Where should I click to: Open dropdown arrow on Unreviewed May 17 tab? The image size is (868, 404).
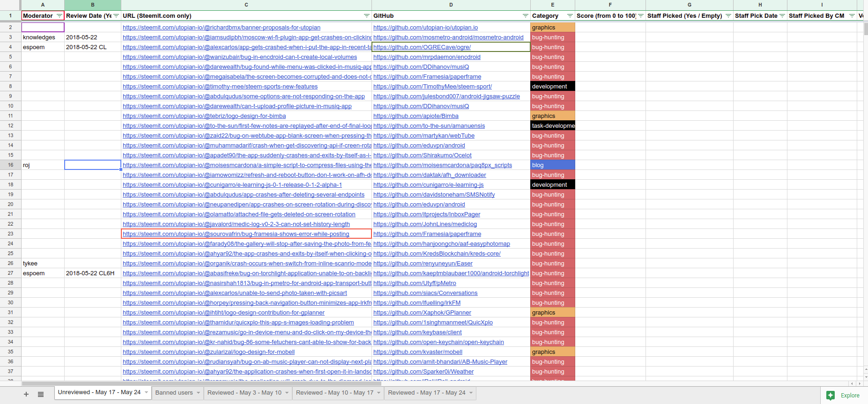pyautogui.click(x=146, y=392)
